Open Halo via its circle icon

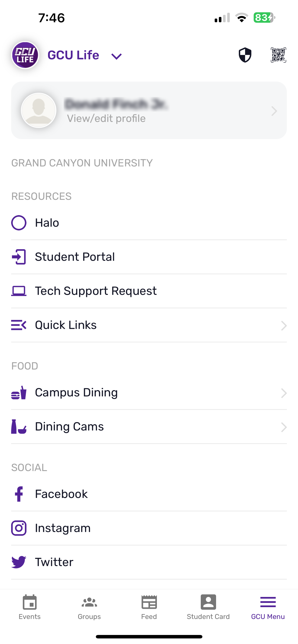[19, 223]
